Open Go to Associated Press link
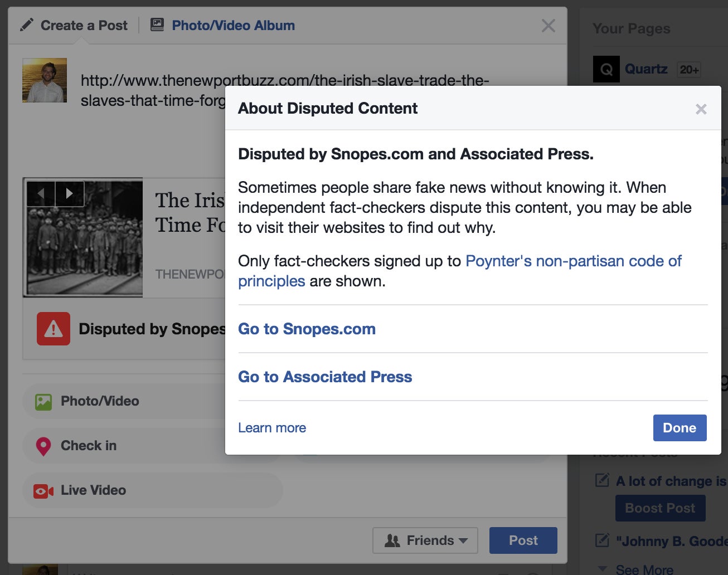 325,377
